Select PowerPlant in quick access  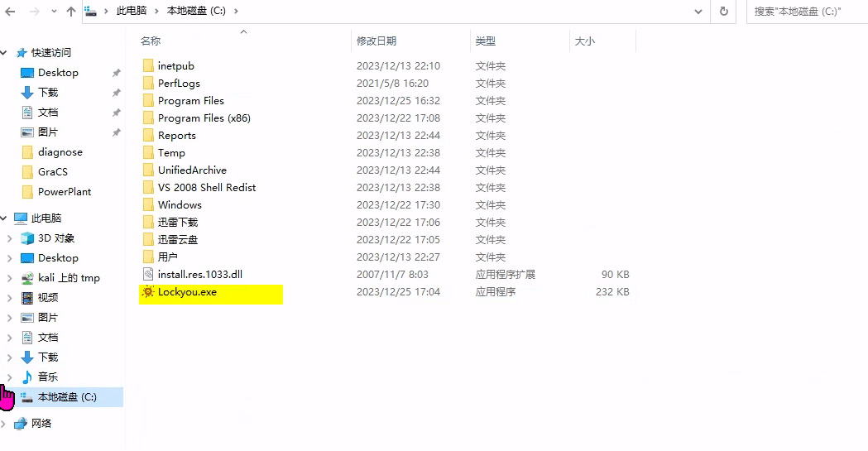(65, 192)
